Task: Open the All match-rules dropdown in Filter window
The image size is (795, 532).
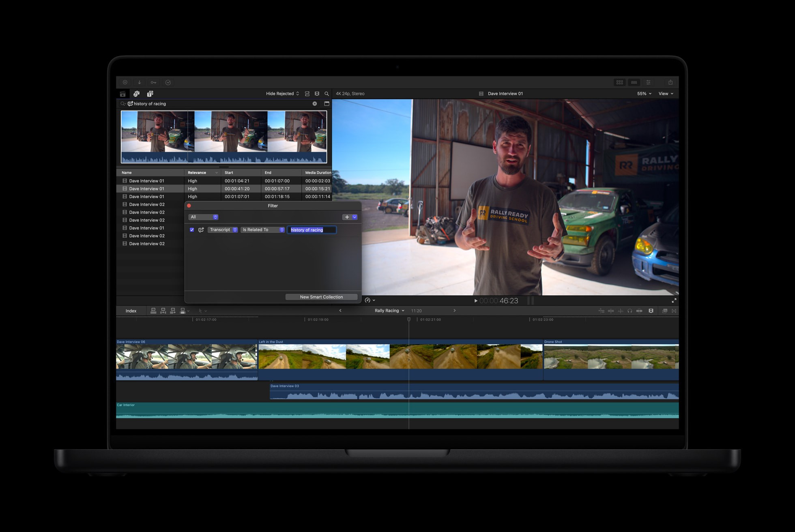Action: (203, 217)
